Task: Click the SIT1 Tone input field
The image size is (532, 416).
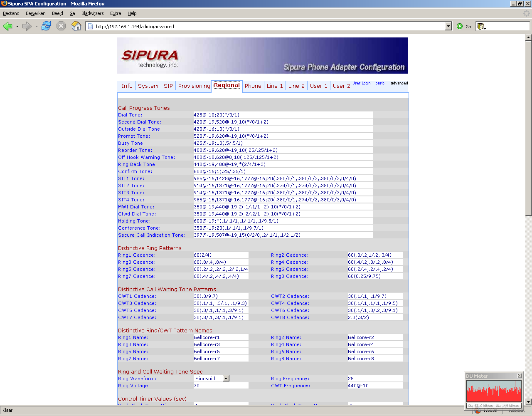Action: click(283, 178)
